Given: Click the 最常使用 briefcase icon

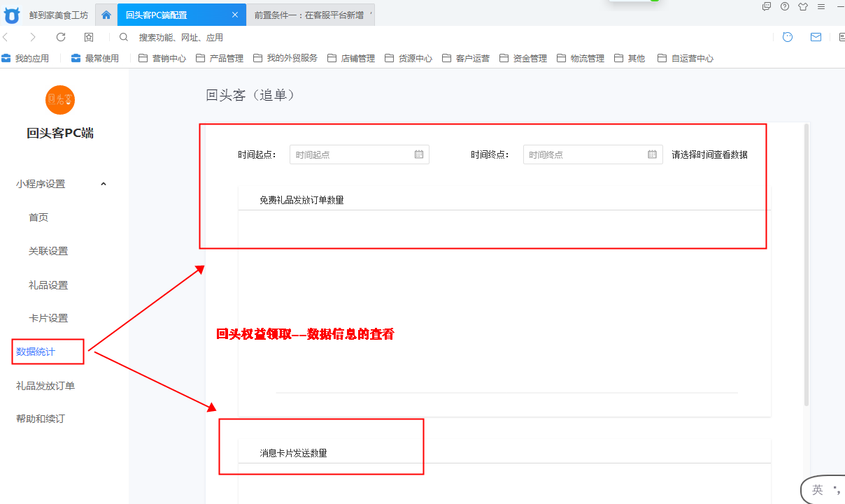Looking at the screenshot, I should click(x=76, y=58).
